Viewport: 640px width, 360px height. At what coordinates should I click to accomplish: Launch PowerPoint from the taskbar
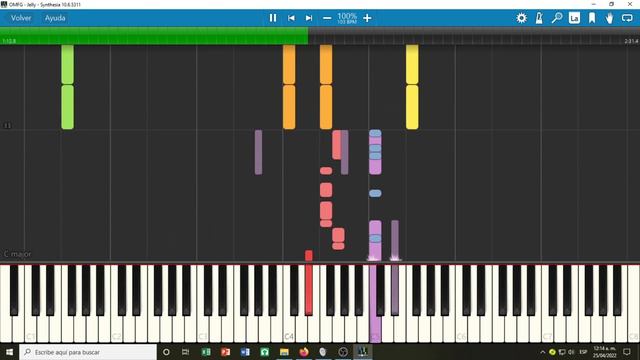pyautogui.click(x=226, y=352)
